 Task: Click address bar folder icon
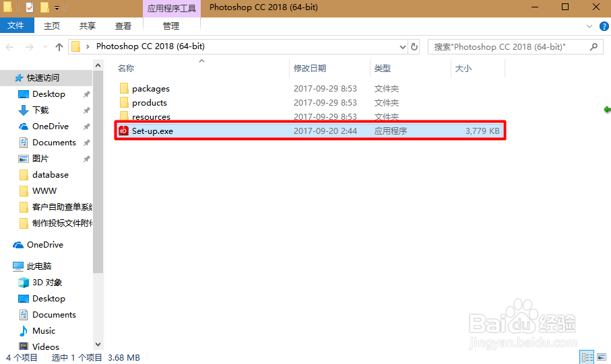pyautogui.click(x=76, y=46)
